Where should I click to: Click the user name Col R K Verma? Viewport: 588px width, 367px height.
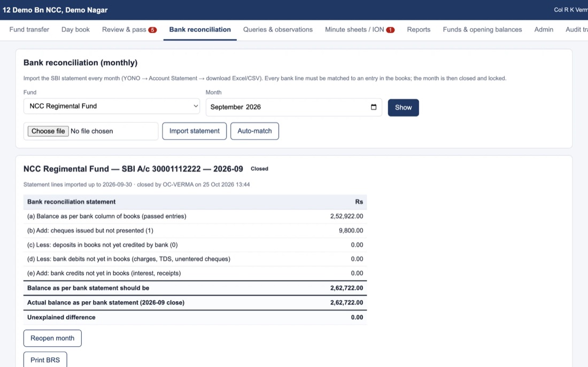coord(571,10)
